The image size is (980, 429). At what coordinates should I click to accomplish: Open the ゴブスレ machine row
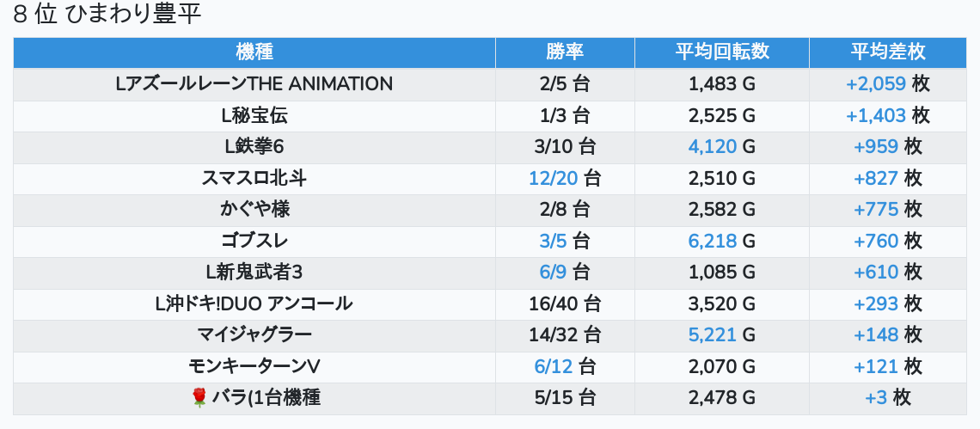pos(254,241)
